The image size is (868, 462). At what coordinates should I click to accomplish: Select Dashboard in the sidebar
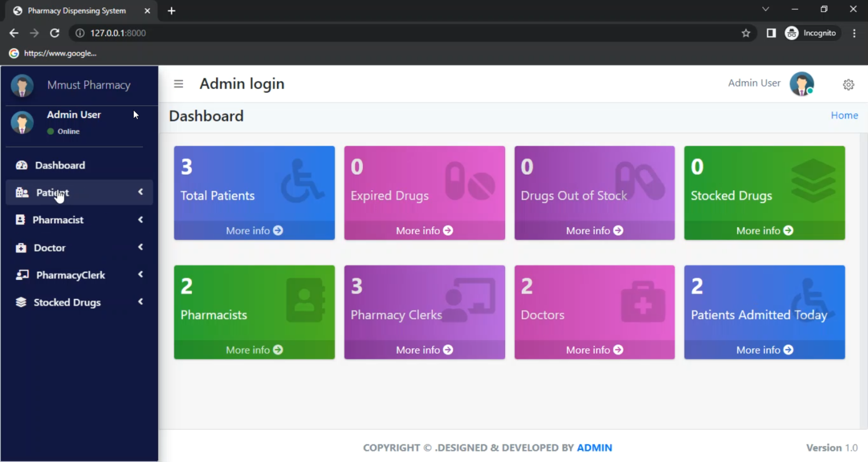(x=79, y=165)
